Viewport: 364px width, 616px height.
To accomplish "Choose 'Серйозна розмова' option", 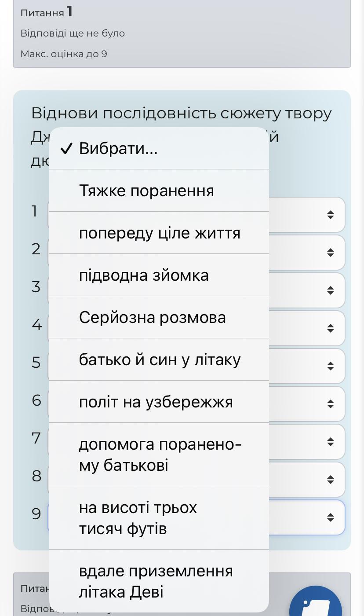I will [158, 318].
